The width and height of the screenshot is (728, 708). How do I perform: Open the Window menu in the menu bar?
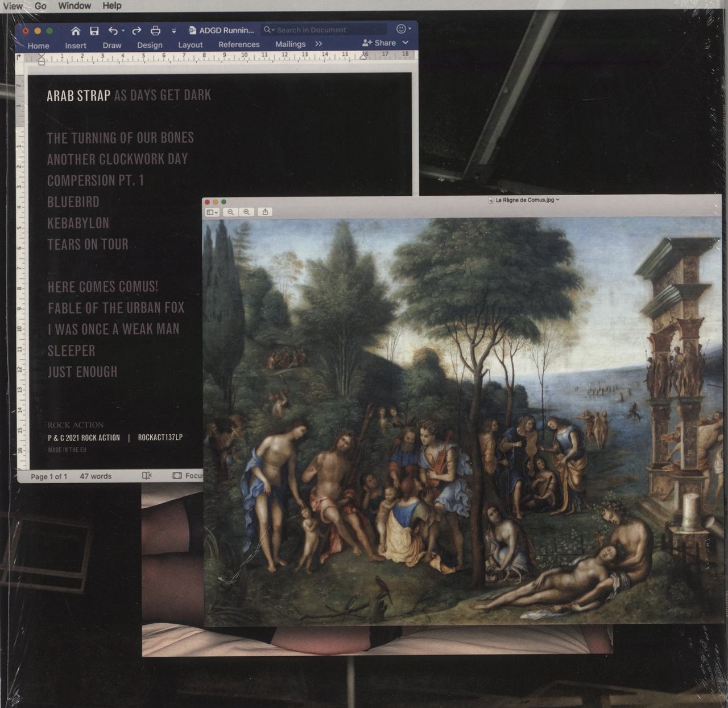[x=75, y=6]
